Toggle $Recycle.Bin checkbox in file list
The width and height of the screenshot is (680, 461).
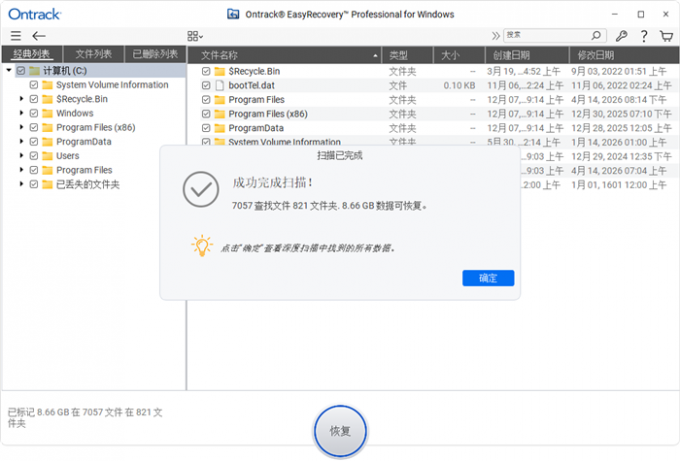point(206,71)
